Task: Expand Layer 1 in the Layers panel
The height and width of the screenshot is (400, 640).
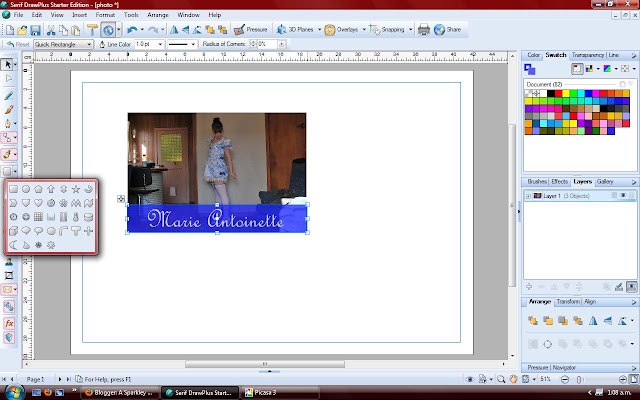Action: (x=528, y=196)
